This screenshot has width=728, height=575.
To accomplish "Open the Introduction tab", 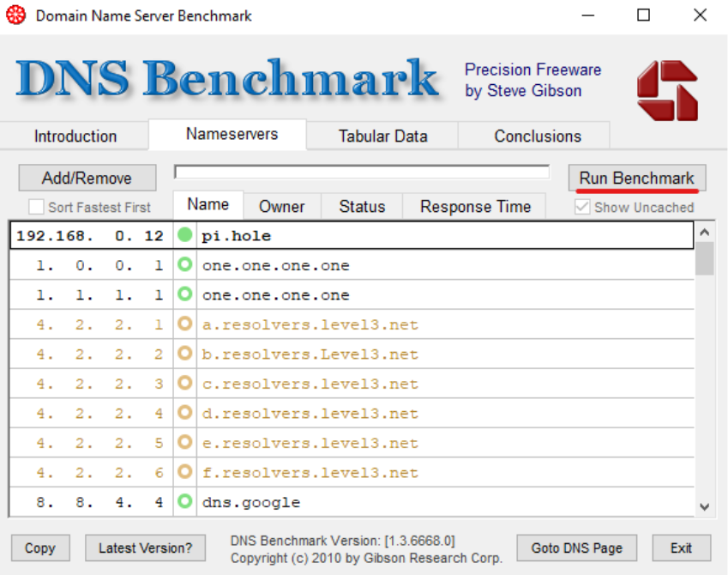I will (x=75, y=136).
